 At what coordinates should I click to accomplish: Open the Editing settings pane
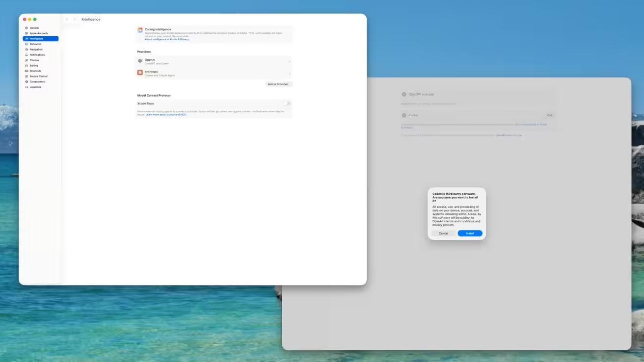pyautogui.click(x=27, y=65)
